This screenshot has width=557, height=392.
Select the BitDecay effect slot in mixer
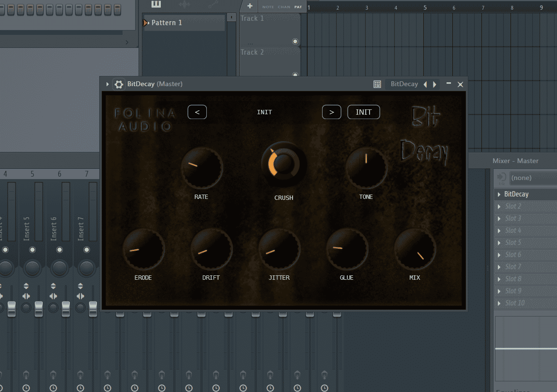click(x=526, y=194)
